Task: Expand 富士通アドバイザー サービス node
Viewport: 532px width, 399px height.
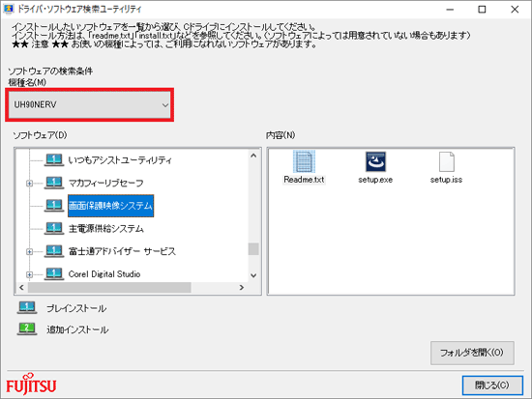Action: pos(30,251)
